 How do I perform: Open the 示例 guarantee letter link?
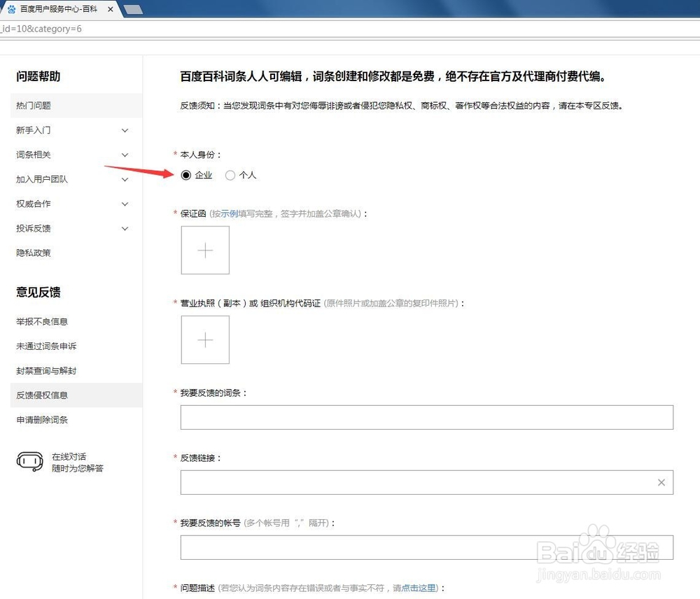(x=230, y=214)
